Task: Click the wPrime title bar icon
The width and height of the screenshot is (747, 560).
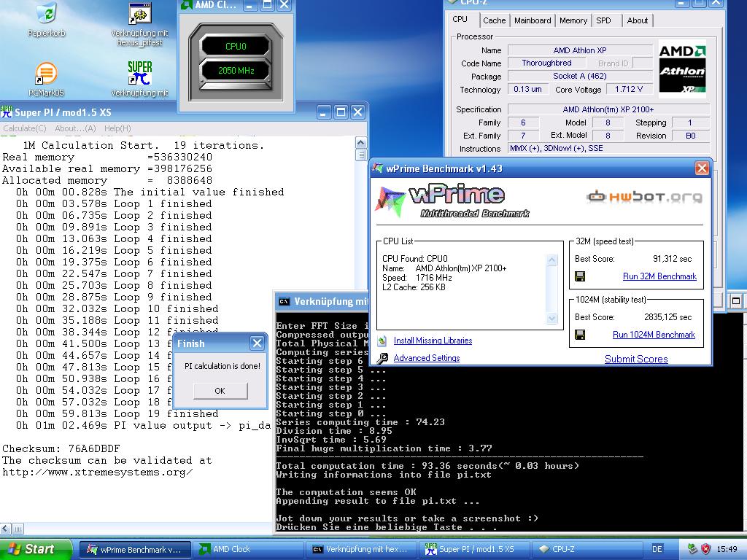Action: coord(378,168)
